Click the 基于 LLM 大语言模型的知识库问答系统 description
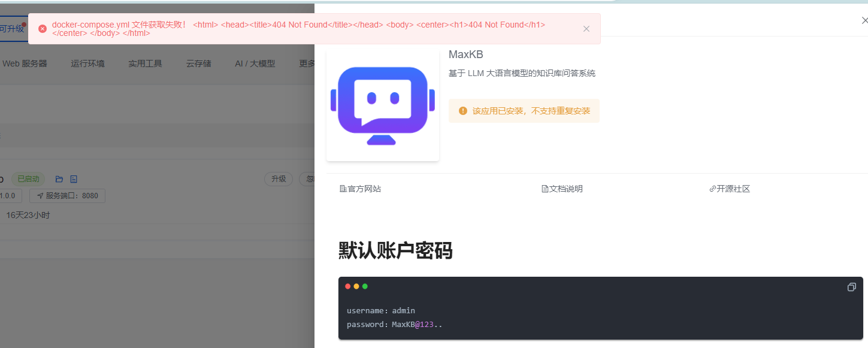The image size is (868, 348). click(x=522, y=74)
